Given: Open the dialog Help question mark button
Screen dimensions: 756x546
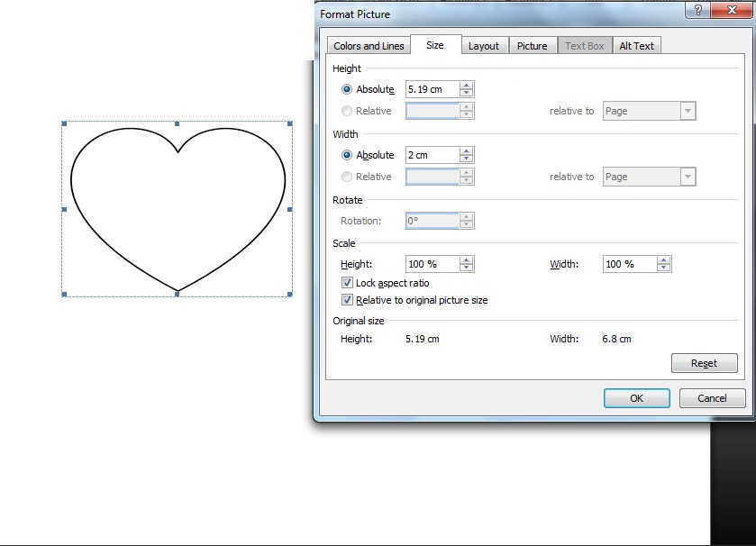Looking at the screenshot, I should (x=697, y=10).
